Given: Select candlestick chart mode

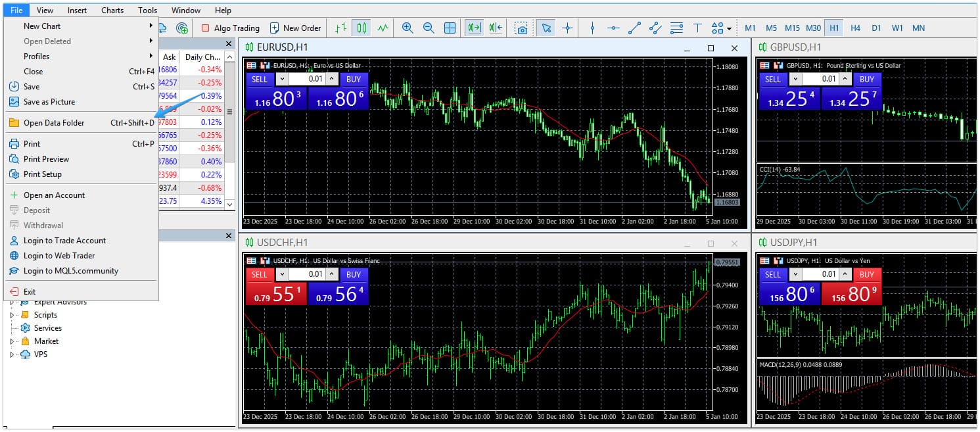Looking at the screenshot, I should 361,28.
